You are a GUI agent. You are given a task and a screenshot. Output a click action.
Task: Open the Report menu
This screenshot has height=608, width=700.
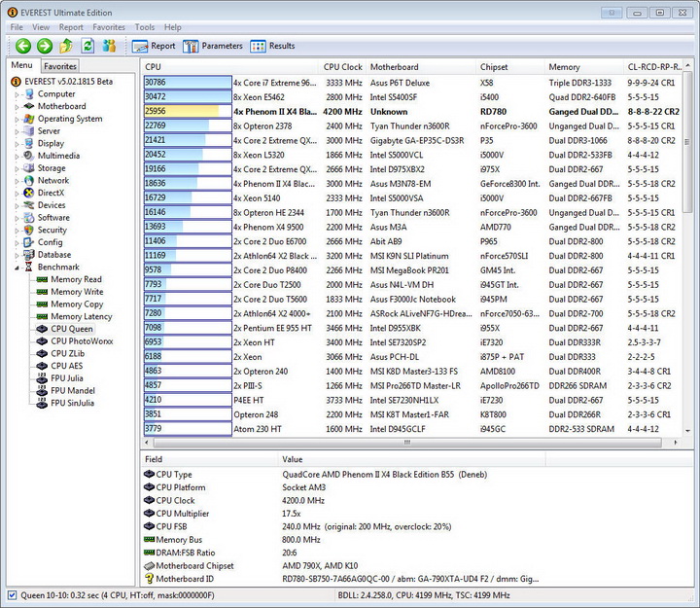(x=71, y=27)
